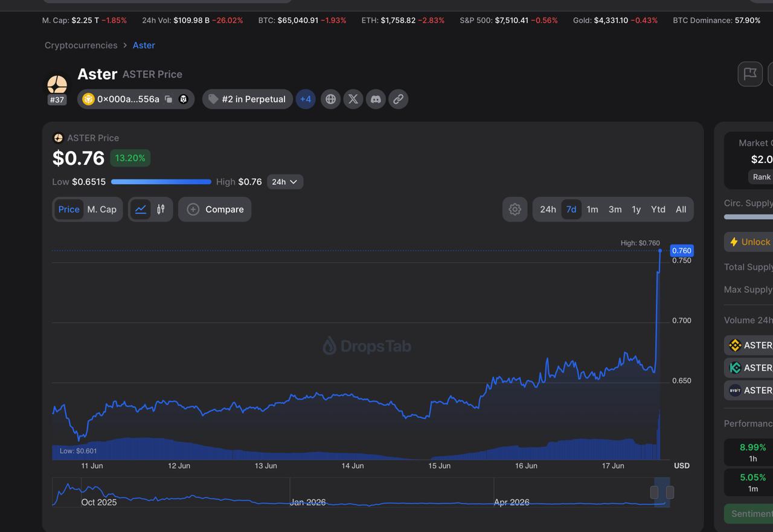Select the 24h chart timeframe

click(x=548, y=210)
